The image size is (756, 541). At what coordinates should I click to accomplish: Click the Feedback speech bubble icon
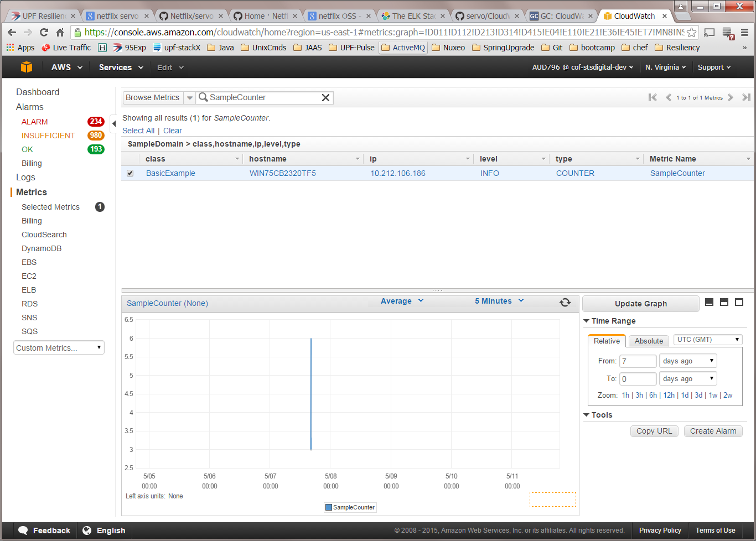pyautogui.click(x=23, y=530)
